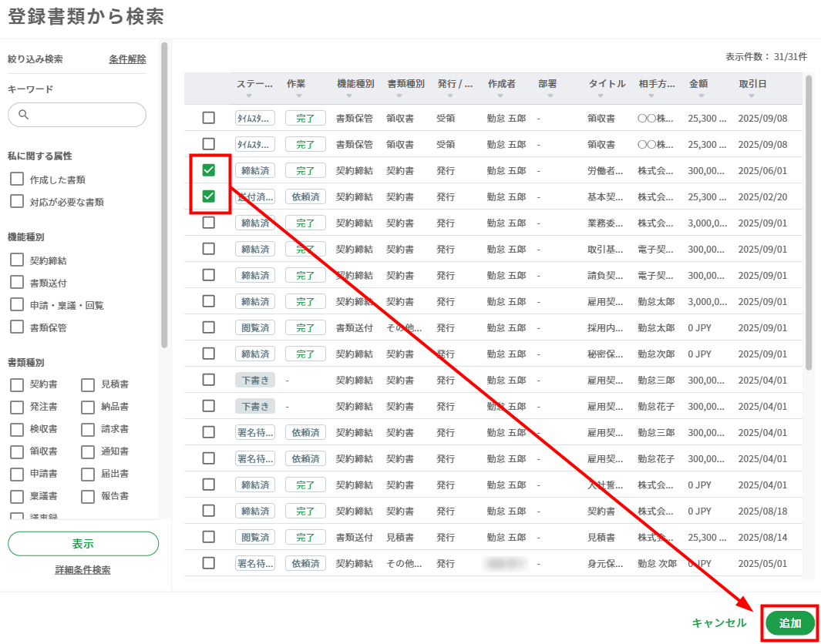821x644 pixels.
Task: Open the 取引日 column filter arrow
Action: point(752,96)
